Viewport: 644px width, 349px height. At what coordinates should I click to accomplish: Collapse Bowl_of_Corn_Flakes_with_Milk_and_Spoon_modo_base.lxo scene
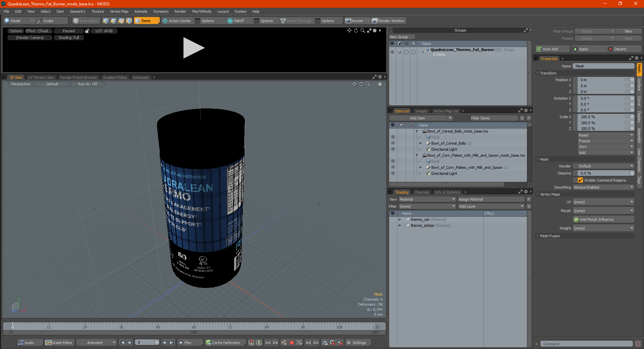[417, 155]
